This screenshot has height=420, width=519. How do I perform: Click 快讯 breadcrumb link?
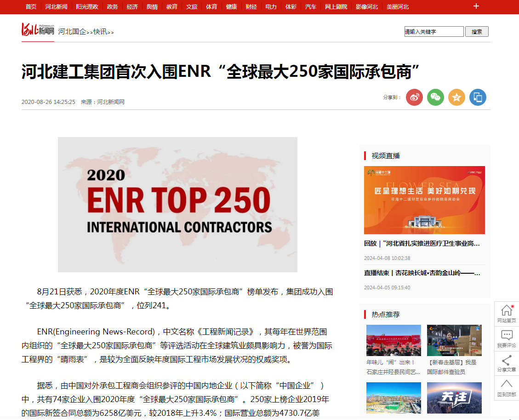pos(100,31)
